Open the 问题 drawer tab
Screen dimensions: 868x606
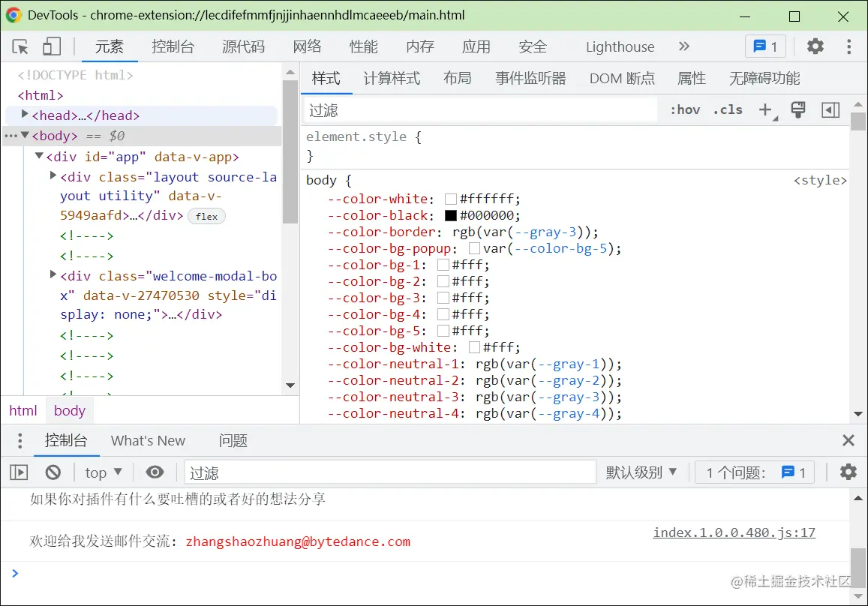click(x=233, y=440)
